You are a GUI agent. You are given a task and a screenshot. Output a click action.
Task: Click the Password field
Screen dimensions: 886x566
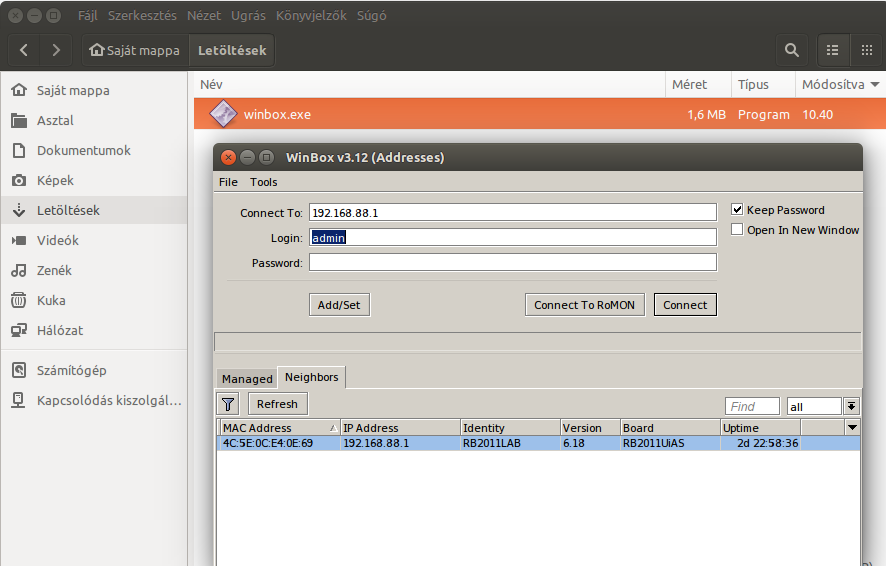(513, 262)
